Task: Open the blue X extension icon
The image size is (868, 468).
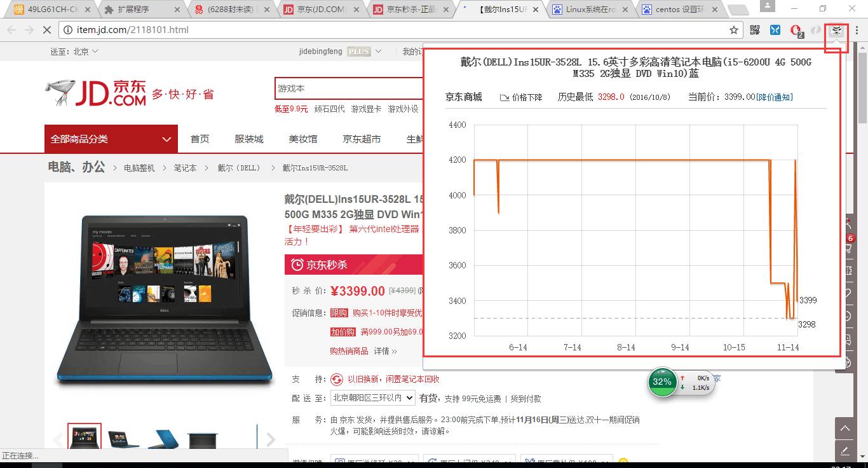Action: coord(775,30)
